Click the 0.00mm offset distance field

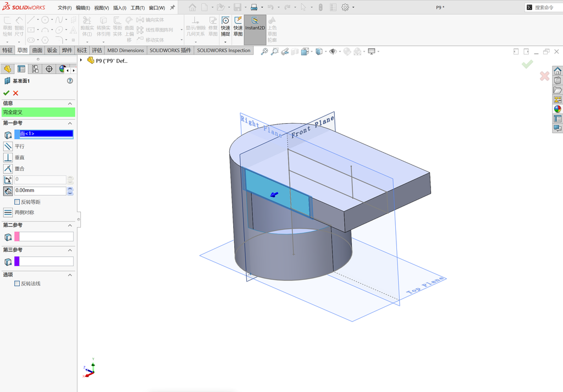point(40,191)
